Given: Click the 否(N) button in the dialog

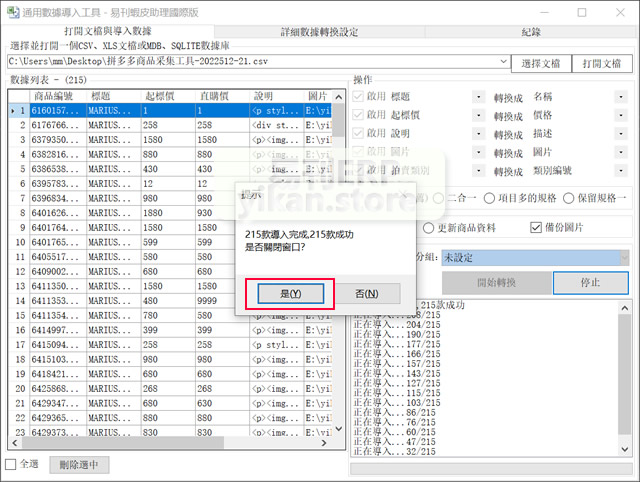Looking at the screenshot, I should tap(366, 293).
